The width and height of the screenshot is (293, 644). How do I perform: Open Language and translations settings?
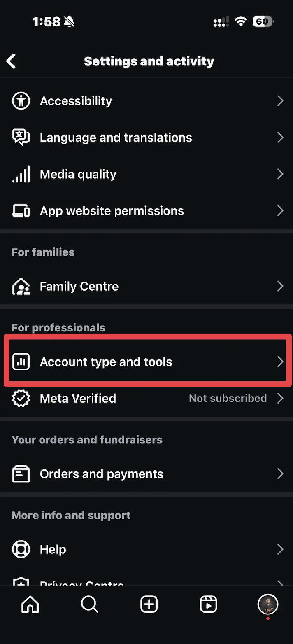coord(146,138)
